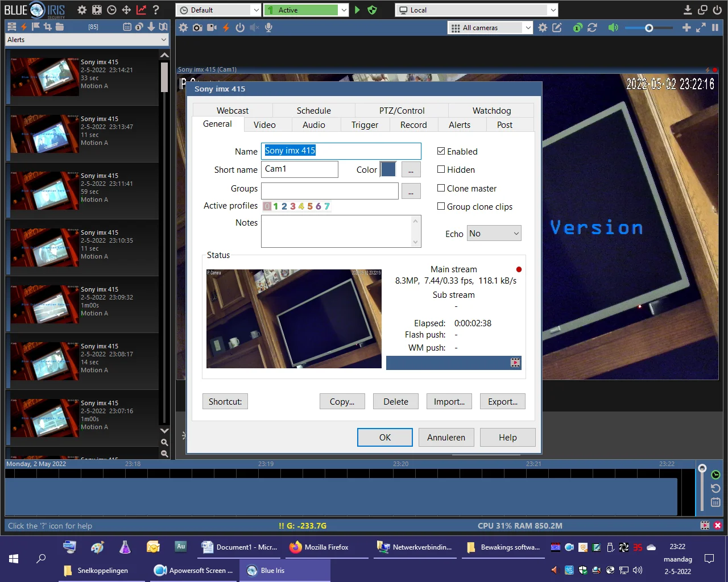The image size is (728, 582).
Task: Click the download update icon
Action: click(688, 10)
